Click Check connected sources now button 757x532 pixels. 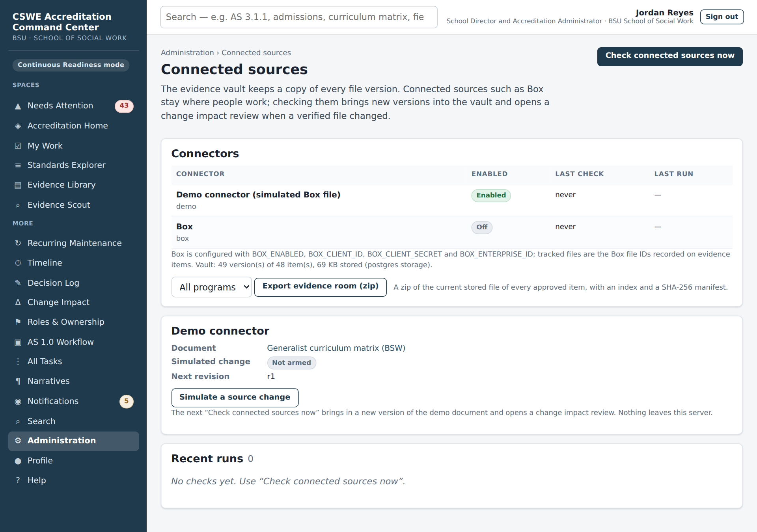pyautogui.click(x=670, y=56)
